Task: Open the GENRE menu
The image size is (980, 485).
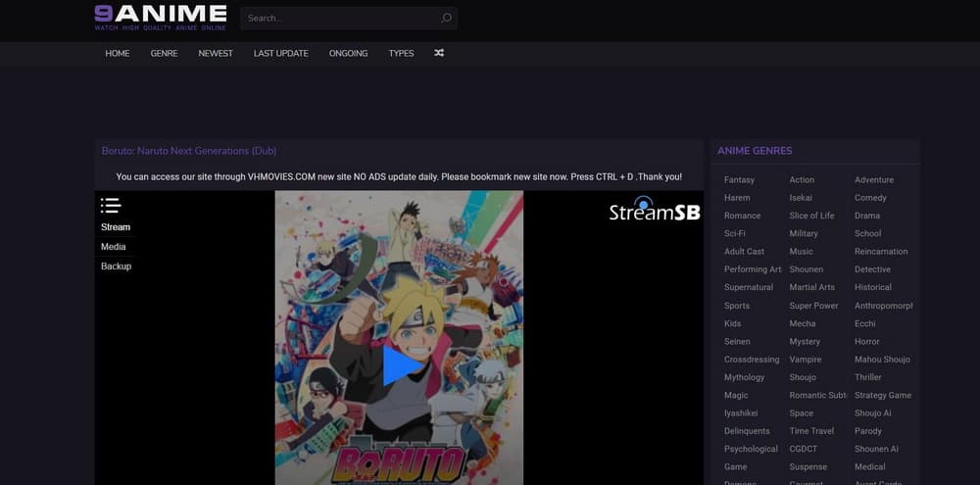Action: pos(164,53)
